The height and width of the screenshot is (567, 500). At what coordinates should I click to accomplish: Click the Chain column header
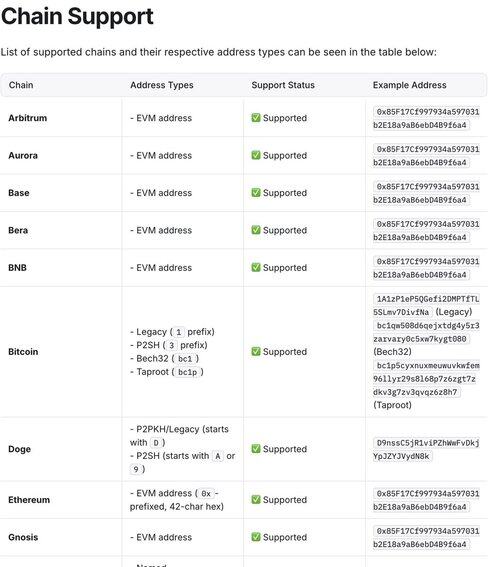[21, 85]
